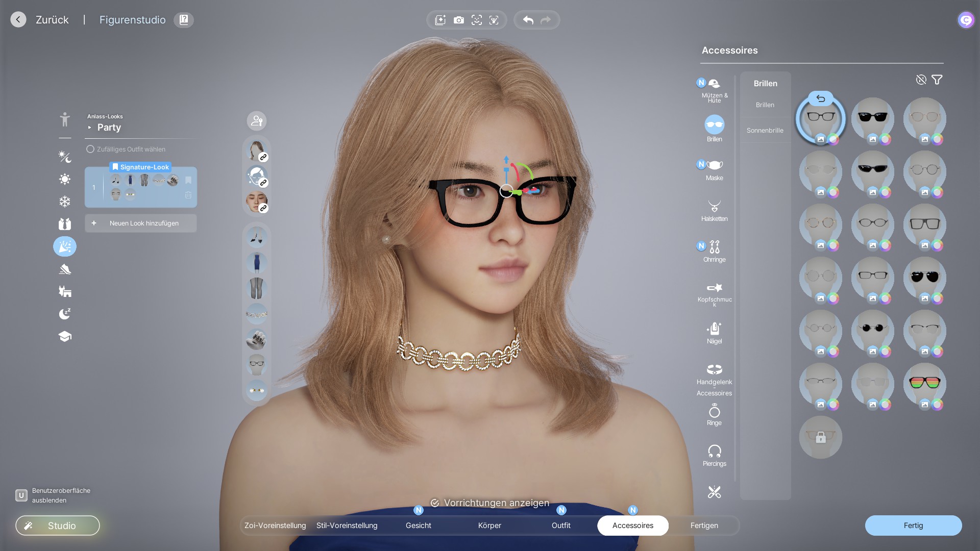Select the Maske accessory category
The image size is (980, 551).
click(715, 170)
